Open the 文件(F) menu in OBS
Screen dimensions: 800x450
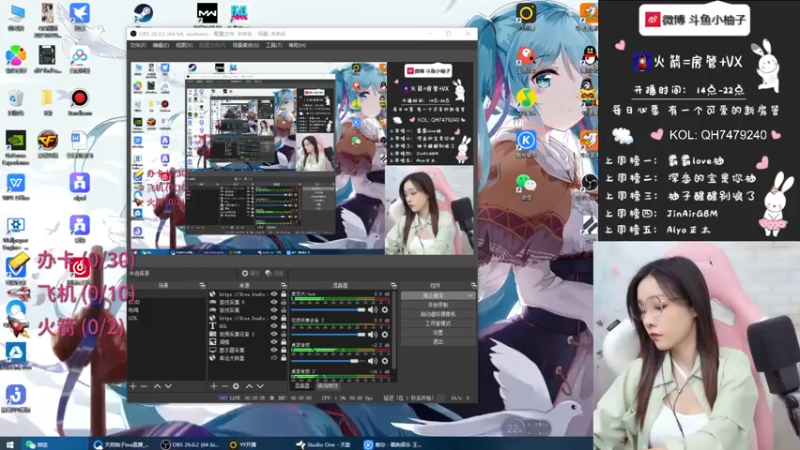tap(138, 45)
